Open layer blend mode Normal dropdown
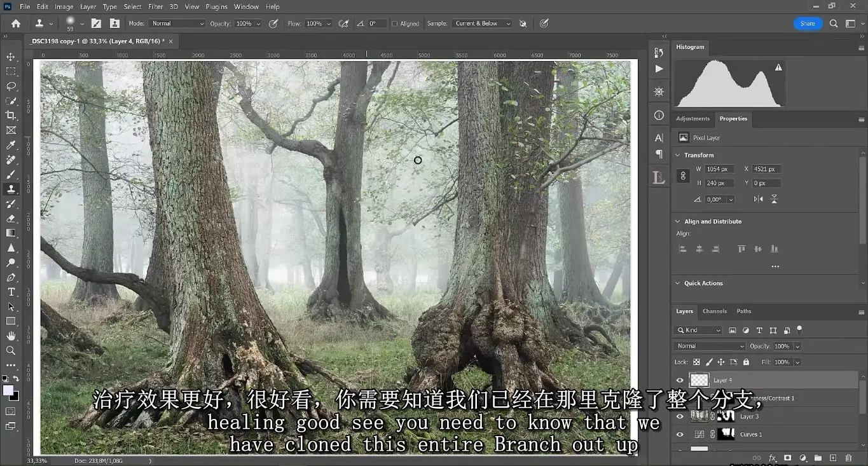The image size is (868, 466). [x=710, y=346]
